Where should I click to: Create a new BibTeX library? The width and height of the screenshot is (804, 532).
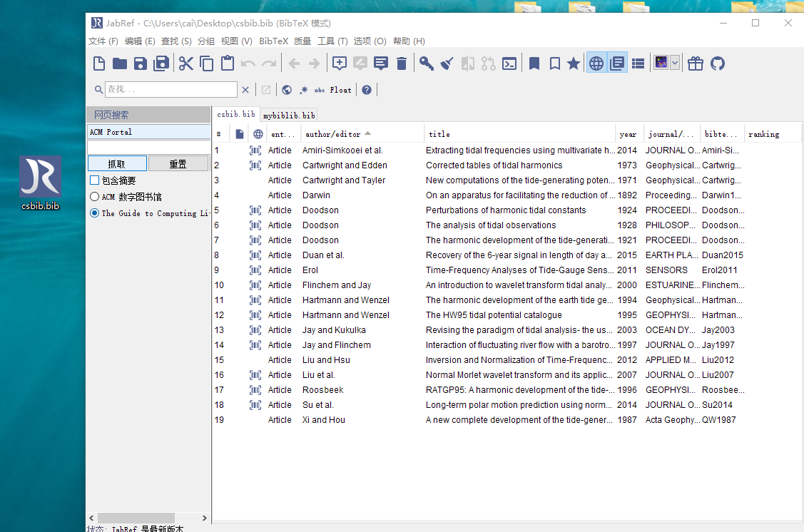99,63
